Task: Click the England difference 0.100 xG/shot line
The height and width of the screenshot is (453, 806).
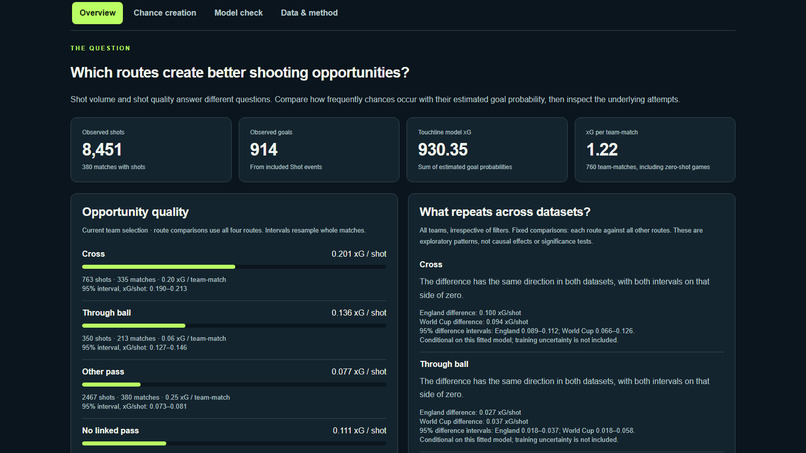Action: (470, 313)
